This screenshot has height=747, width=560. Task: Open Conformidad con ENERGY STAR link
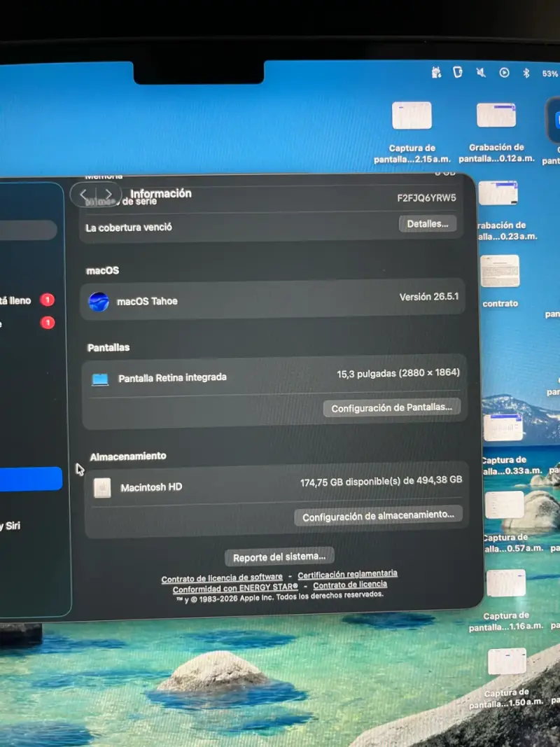click(x=235, y=589)
